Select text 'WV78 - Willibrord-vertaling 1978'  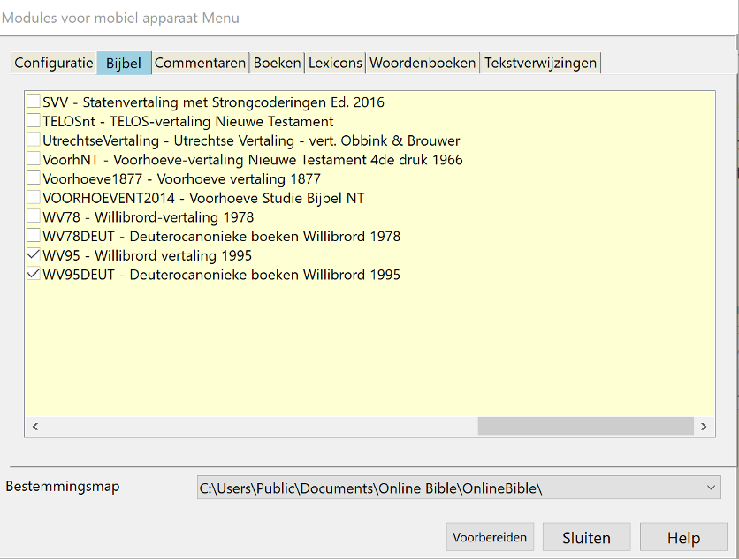click(148, 217)
